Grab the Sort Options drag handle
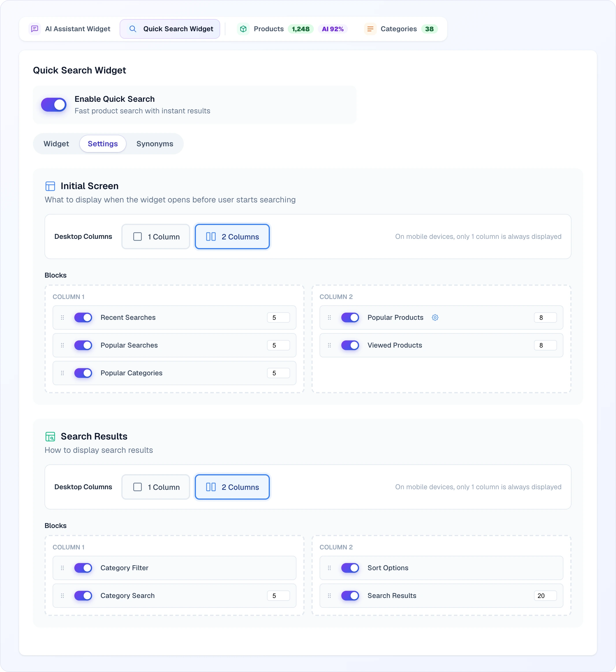Viewport: 616px width, 672px height. pyautogui.click(x=329, y=568)
